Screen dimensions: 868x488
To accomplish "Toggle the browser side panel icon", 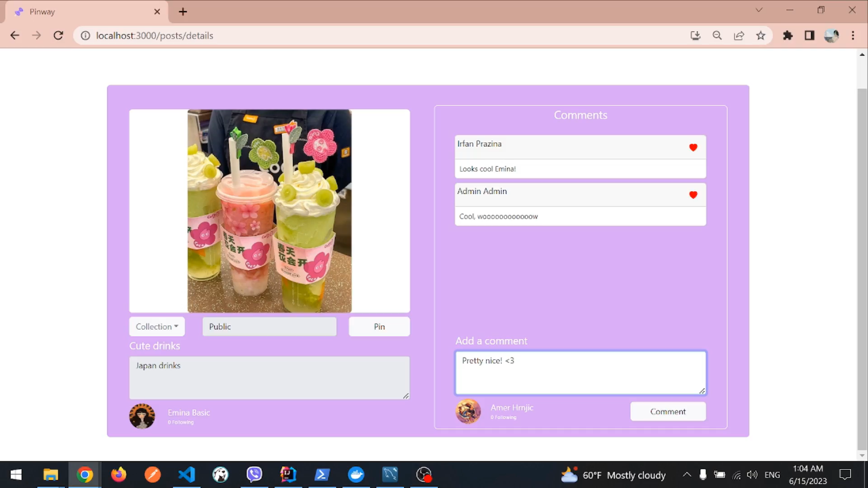I will (810, 36).
